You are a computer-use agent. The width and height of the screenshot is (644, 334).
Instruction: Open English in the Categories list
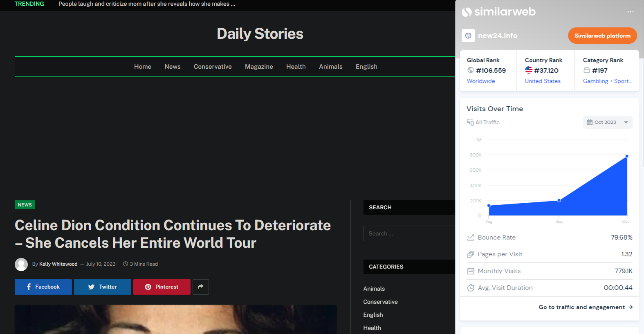[x=373, y=315]
